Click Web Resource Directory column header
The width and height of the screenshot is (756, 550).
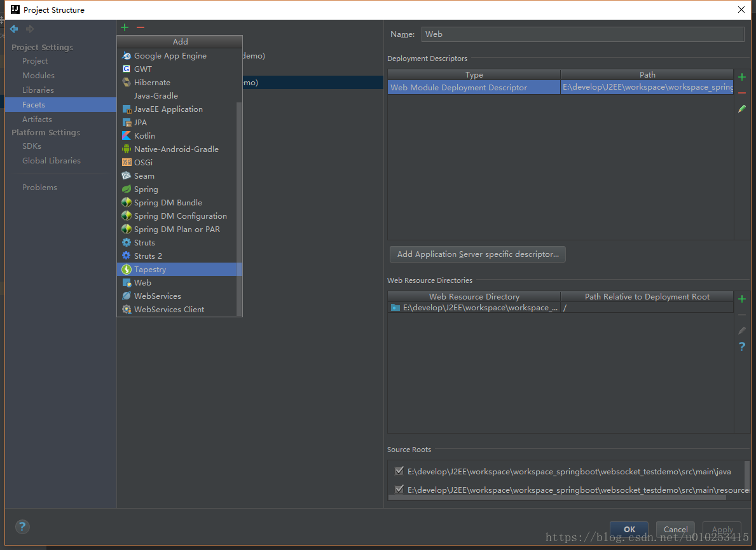coord(474,296)
